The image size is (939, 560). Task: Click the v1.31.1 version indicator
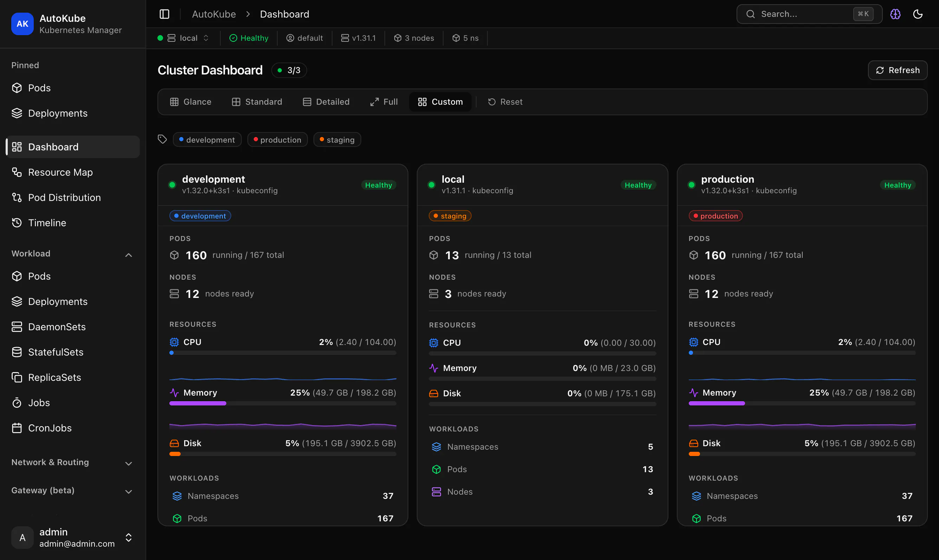click(x=358, y=38)
